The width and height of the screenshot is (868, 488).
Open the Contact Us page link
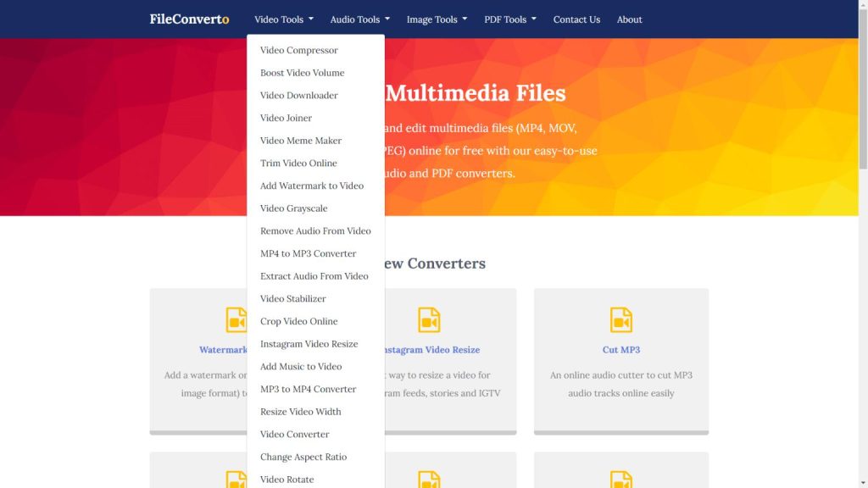pos(576,19)
